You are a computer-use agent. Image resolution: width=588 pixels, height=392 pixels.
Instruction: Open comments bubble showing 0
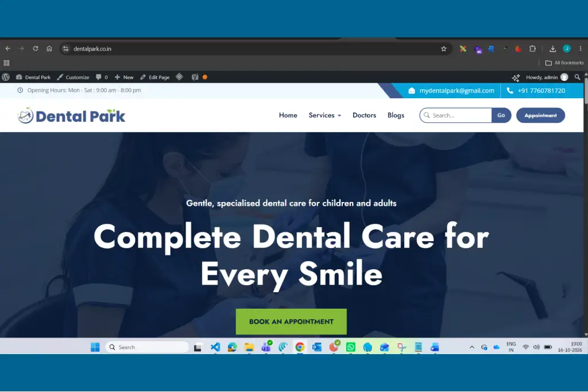(102, 77)
